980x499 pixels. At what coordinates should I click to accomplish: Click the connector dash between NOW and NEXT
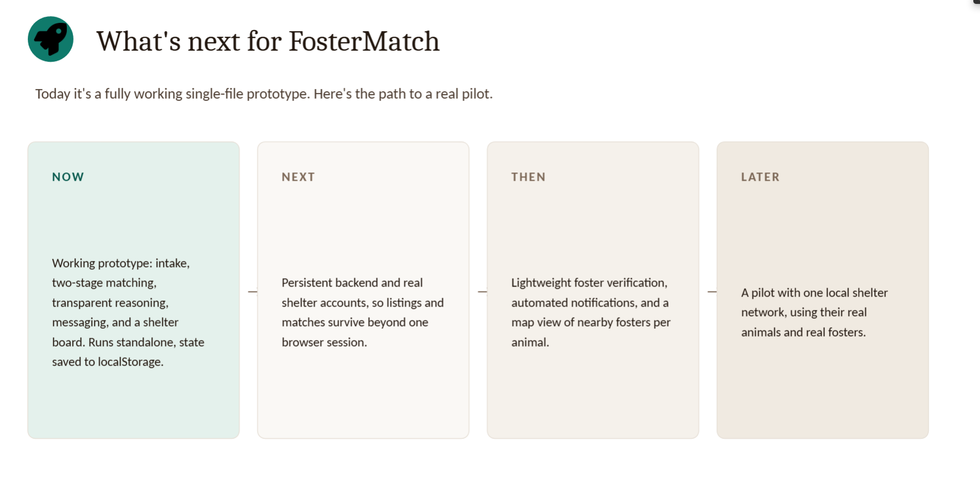coord(253,292)
